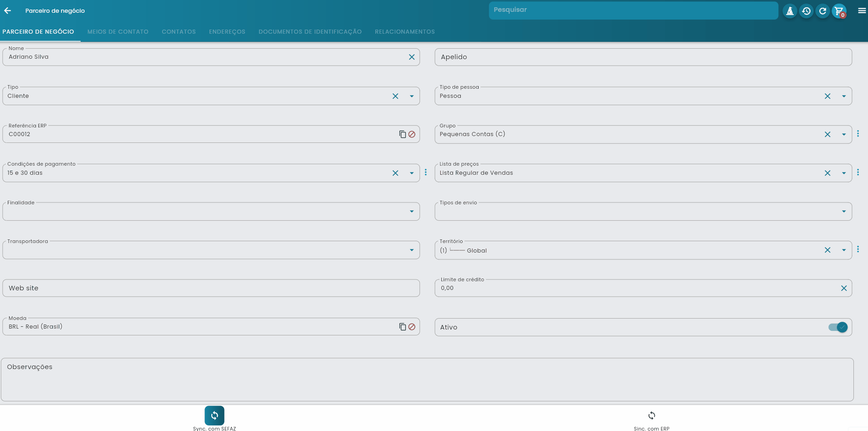Click Sinc. com ERP icon
The height and width of the screenshot is (431, 868).
click(652, 415)
